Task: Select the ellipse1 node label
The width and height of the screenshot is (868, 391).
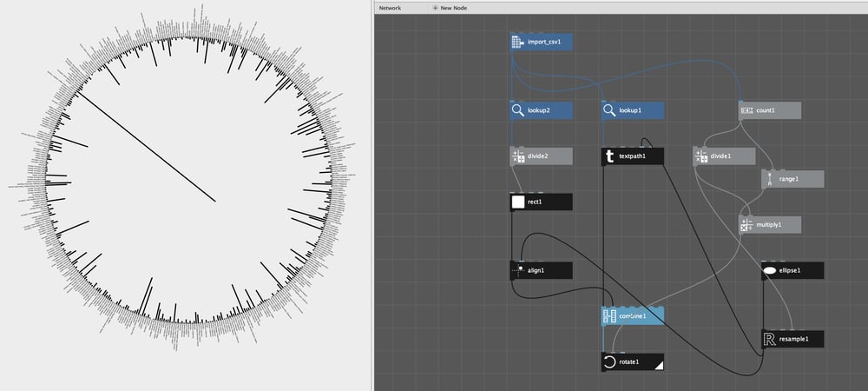Action: 790,271
